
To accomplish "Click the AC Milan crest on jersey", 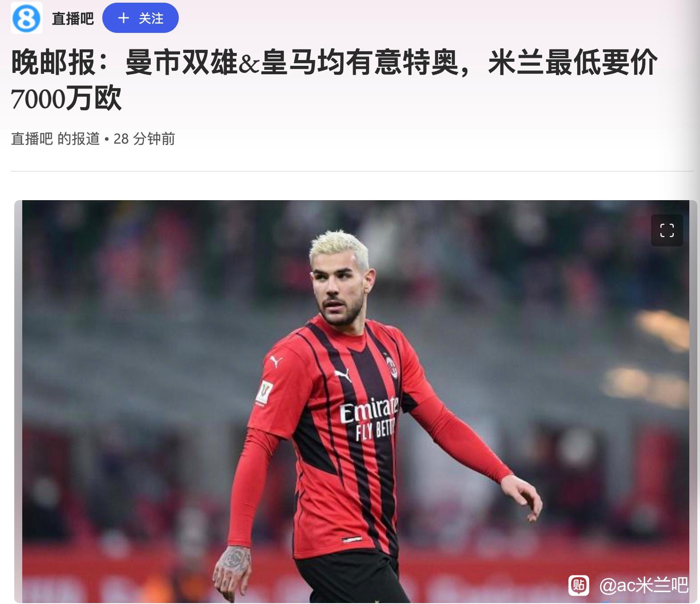I will pyautogui.click(x=391, y=366).
